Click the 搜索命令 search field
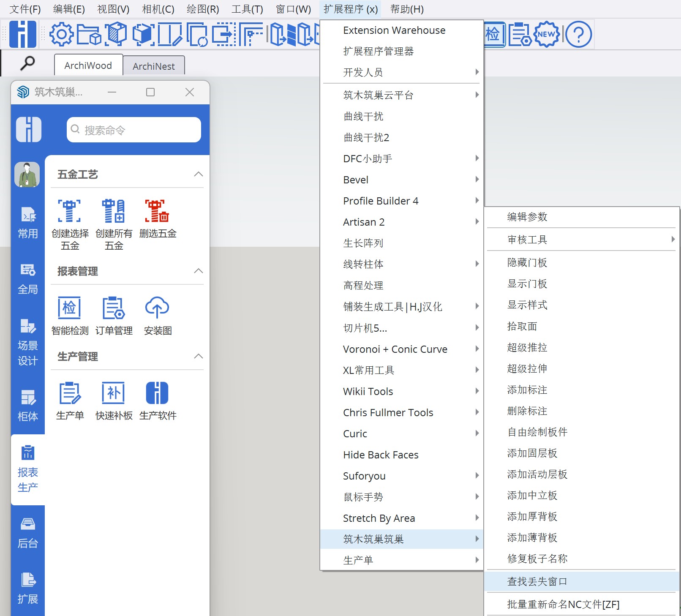This screenshot has width=681, height=616. (x=133, y=130)
